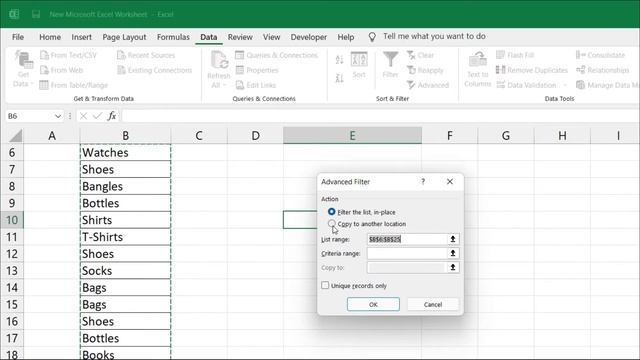The width and height of the screenshot is (640, 360).
Task: Click Tell me what you want to do
Action: click(x=434, y=36)
